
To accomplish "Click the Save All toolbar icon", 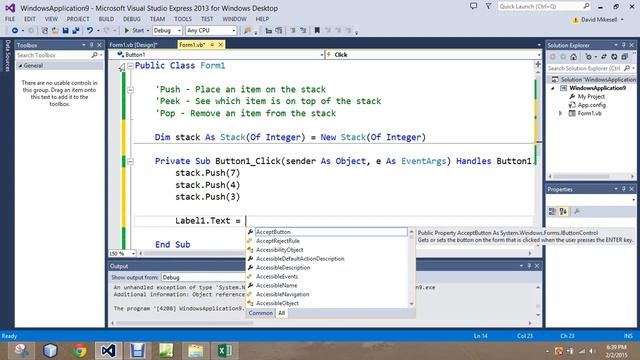I will pos(76,31).
